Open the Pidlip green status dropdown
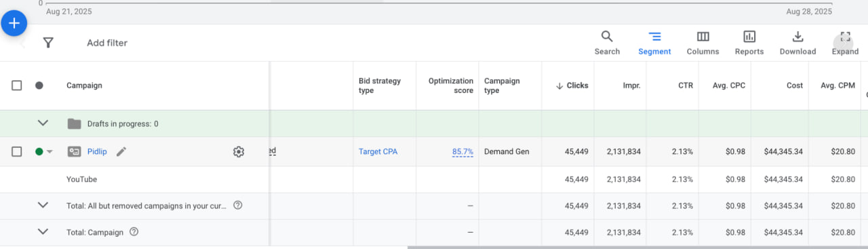This screenshot has height=249, width=868. coord(44,152)
